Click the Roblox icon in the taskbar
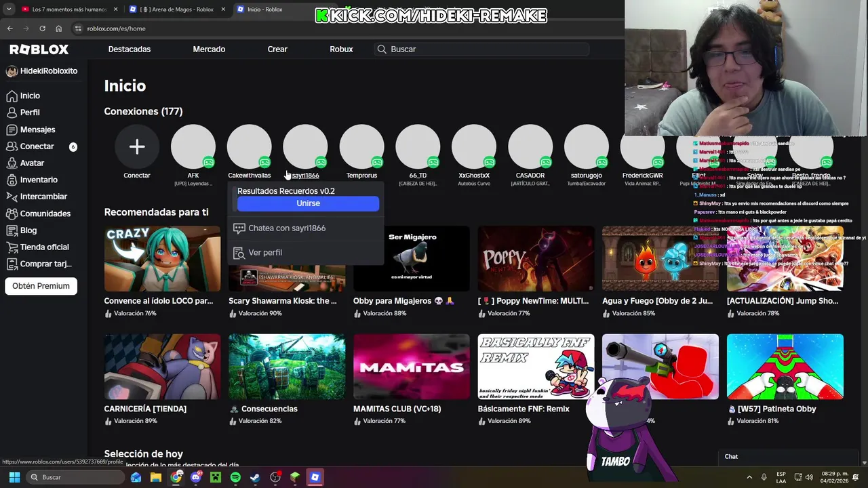 point(315,477)
